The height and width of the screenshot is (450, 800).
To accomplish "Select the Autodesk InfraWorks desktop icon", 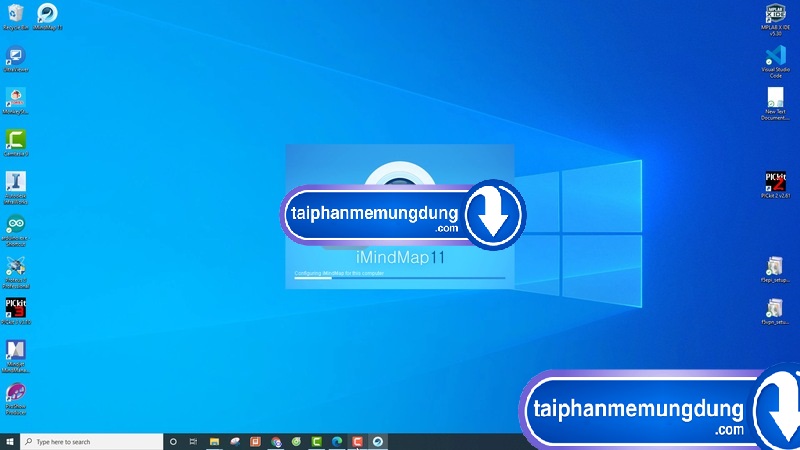I will (x=15, y=188).
